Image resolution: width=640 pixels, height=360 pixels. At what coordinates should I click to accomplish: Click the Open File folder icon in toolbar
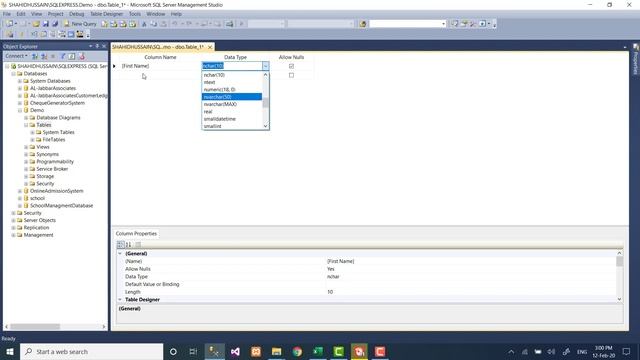[36, 24]
